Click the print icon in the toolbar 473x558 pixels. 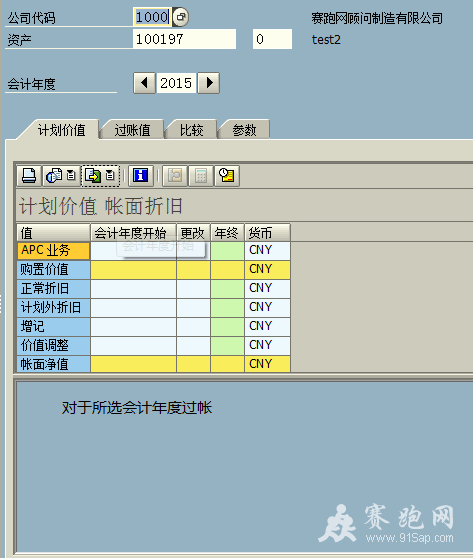coord(29,176)
